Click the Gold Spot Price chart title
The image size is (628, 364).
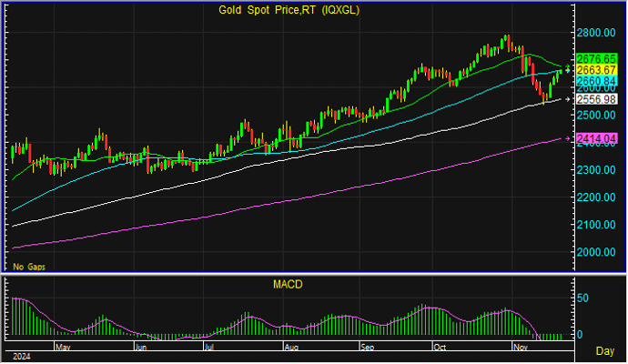(x=288, y=10)
